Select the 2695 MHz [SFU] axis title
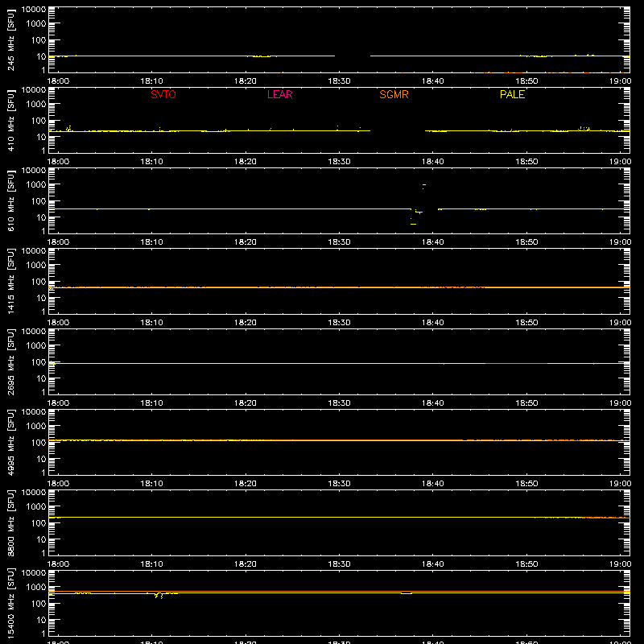Image resolution: width=644 pixels, height=644 pixels. pyautogui.click(x=10, y=361)
